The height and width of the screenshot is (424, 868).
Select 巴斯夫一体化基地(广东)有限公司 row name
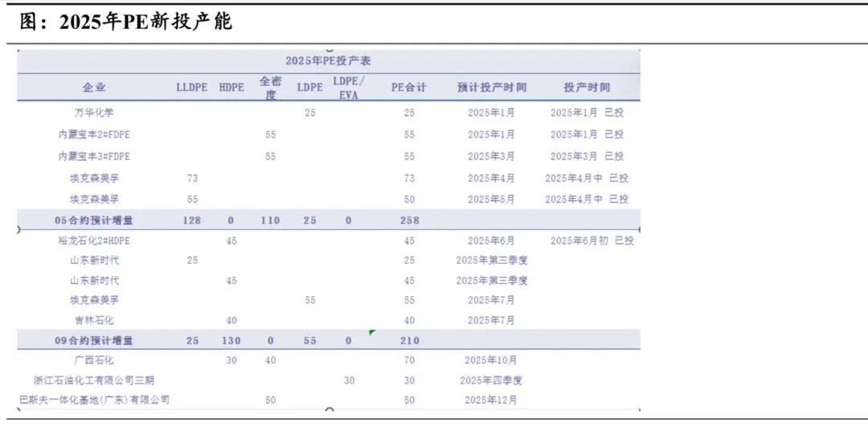[x=94, y=400]
